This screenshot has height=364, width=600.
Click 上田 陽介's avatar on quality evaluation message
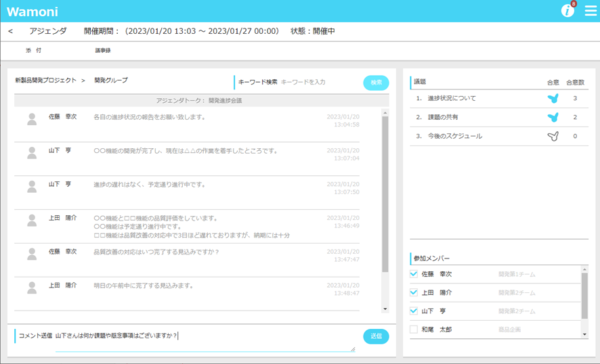[x=32, y=221]
